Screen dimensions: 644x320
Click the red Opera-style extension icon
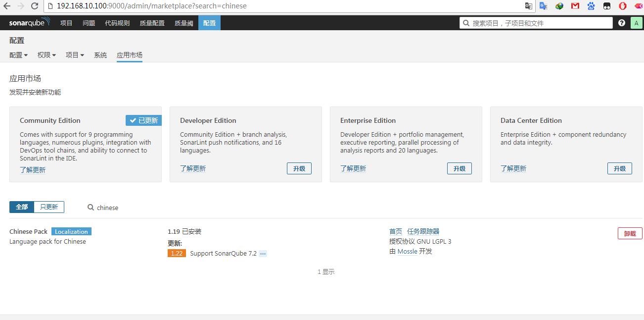[x=622, y=6]
